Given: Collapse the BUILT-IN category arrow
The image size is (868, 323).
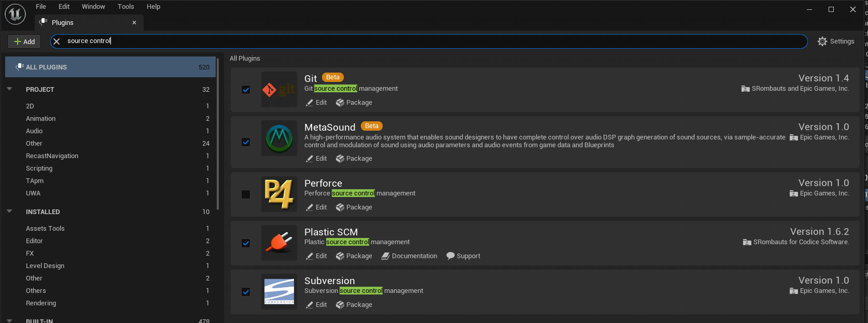Looking at the screenshot, I should [9, 320].
